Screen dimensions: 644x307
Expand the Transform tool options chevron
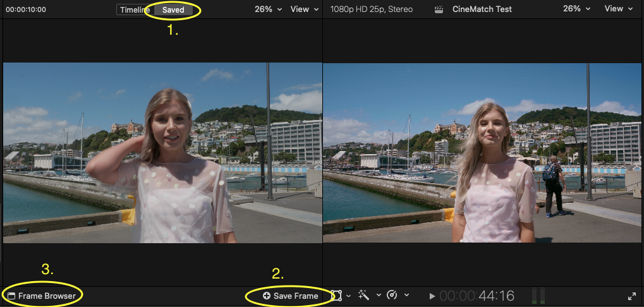[x=348, y=296]
